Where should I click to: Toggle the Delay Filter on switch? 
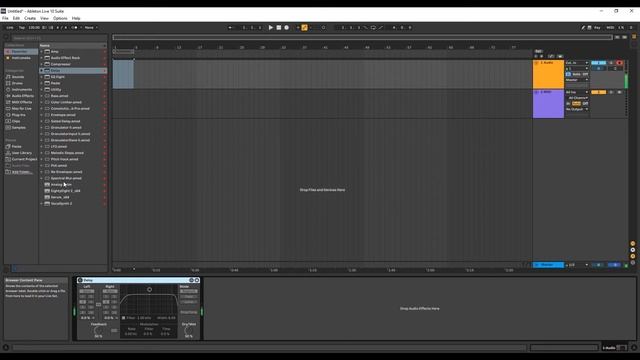124,318
